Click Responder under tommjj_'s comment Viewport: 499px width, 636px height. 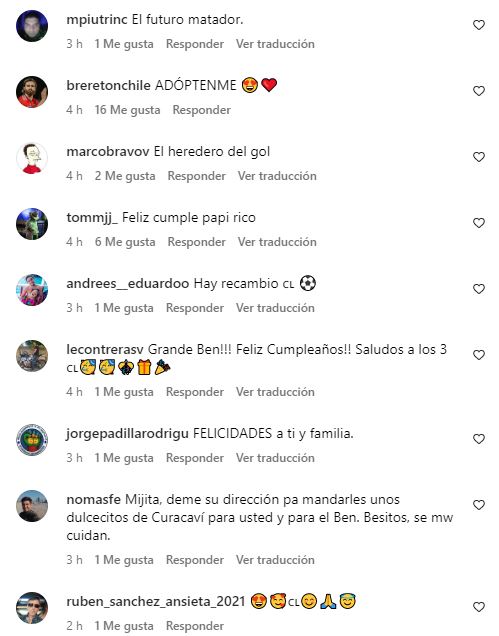click(196, 242)
